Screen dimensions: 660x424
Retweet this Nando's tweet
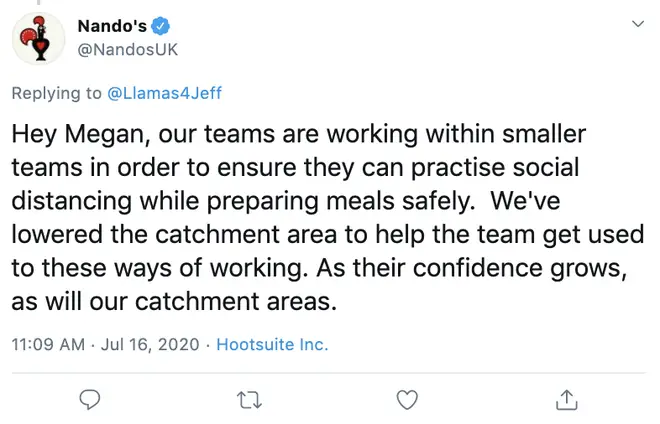(x=249, y=400)
